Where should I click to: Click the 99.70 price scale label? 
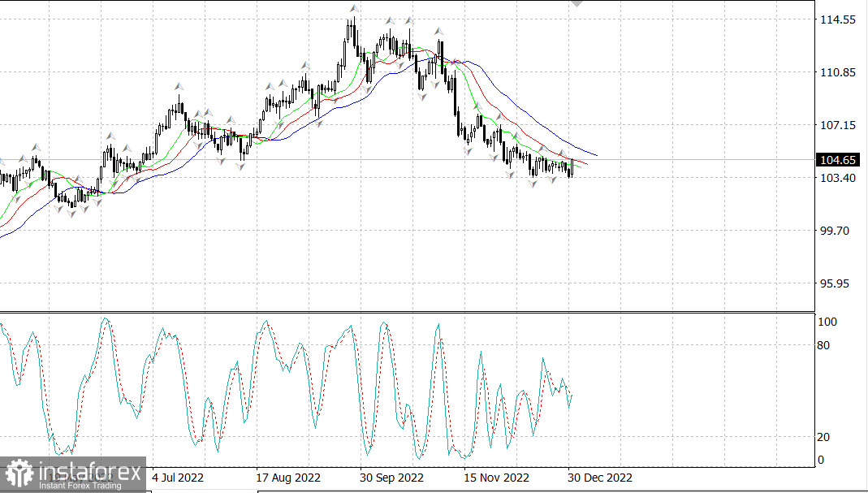836,231
